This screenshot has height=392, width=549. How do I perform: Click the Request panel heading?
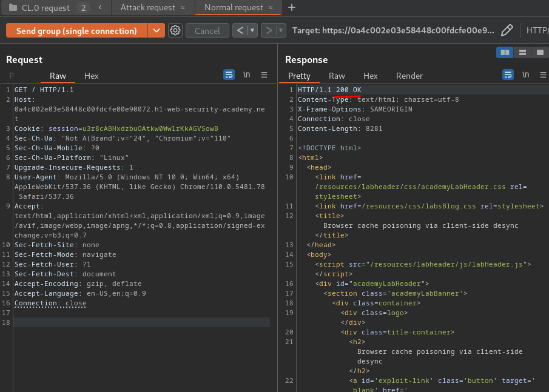point(24,60)
